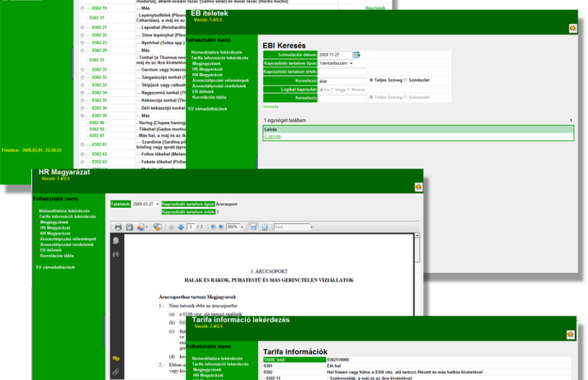Expand the Kapcsolódó tartalom típus Vámtarifaszám dropdown
Screen dimensions: 588x380
(351, 64)
